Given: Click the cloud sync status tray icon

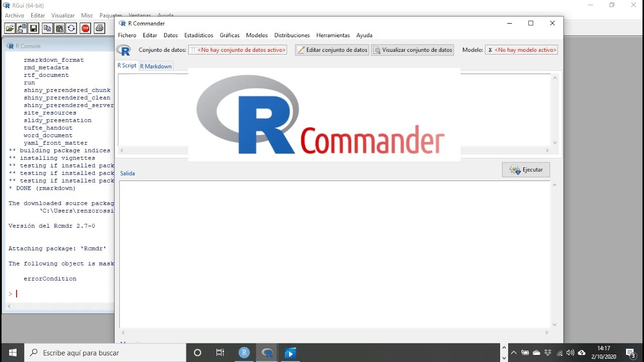Looking at the screenshot, I should 582,353.
